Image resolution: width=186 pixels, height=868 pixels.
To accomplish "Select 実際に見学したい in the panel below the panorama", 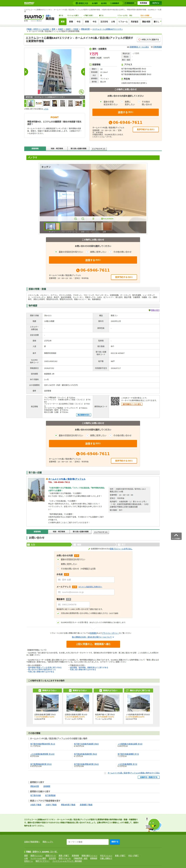I will [x=87, y=252].
